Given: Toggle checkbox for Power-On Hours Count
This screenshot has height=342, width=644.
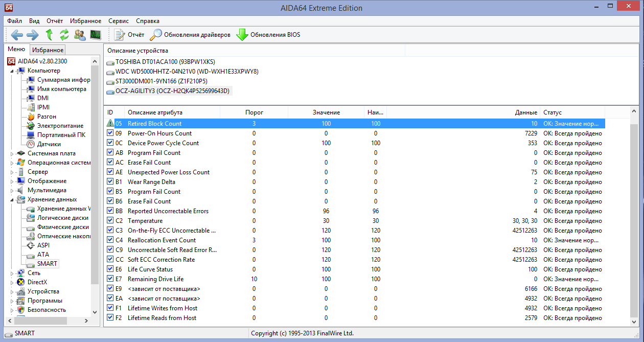Looking at the screenshot, I should pos(110,133).
